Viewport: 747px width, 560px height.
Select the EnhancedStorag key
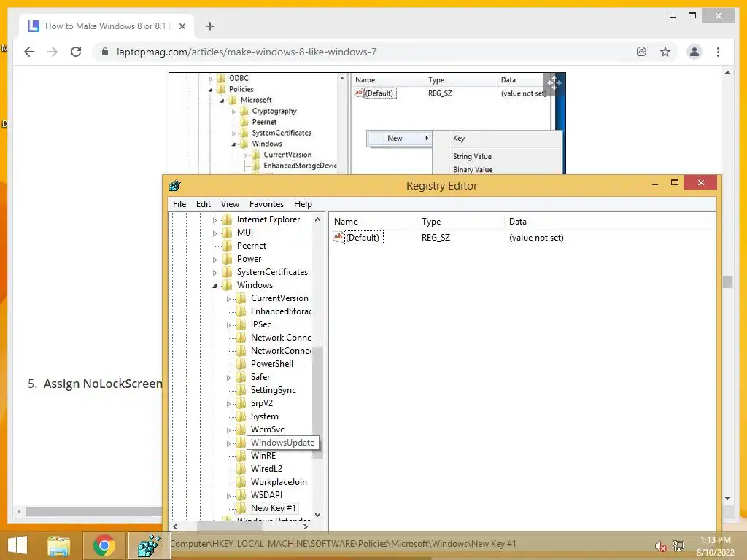(x=281, y=311)
